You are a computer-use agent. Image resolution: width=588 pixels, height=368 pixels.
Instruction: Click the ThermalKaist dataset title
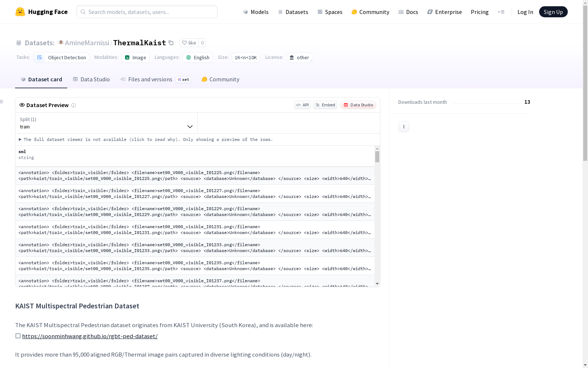click(x=140, y=43)
